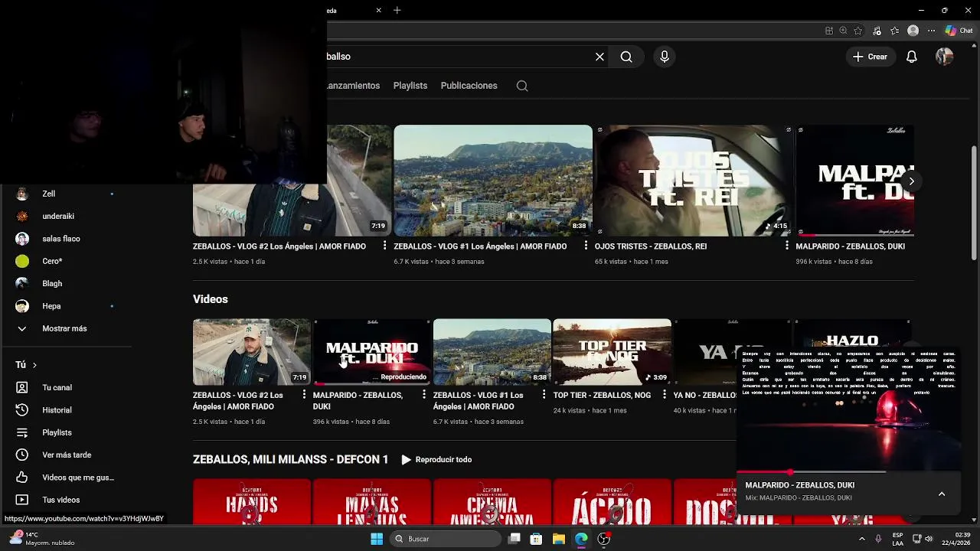The width and height of the screenshot is (980, 551).
Task: Open MALPARIDO ft. DUKI thumbnail in Videos
Action: point(372,352)
